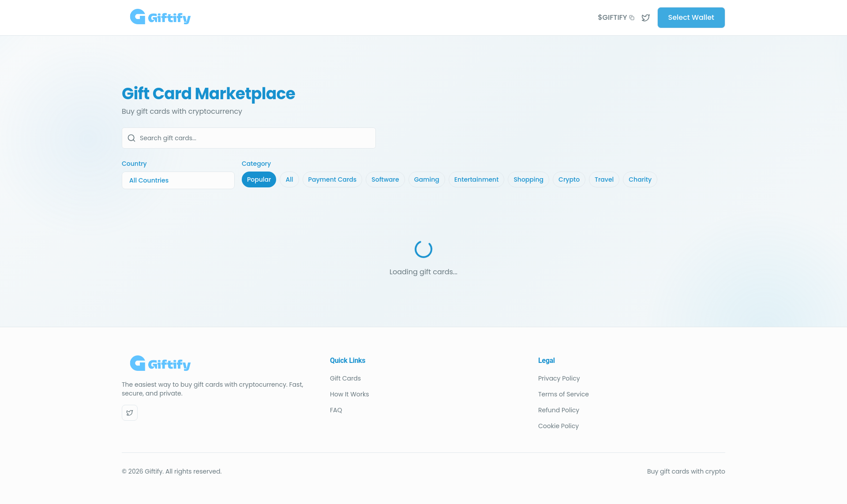Click the $GIFTIFY token label
Viewport: 847px width, 504px height.
click(x=612, y=17)
